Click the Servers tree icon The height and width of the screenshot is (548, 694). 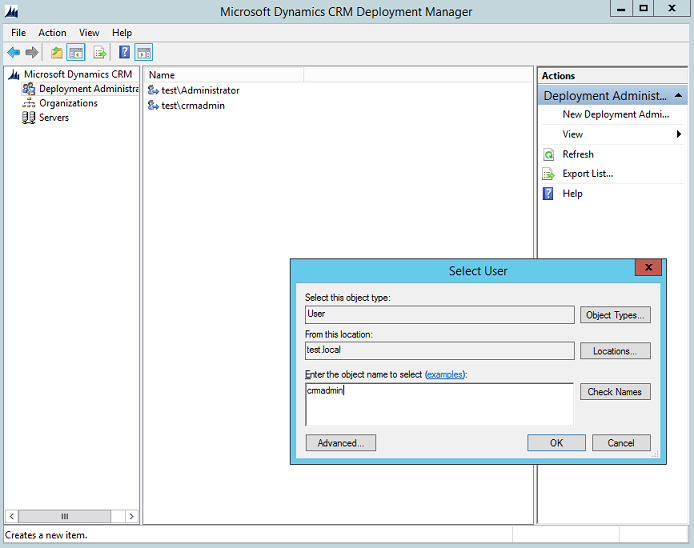(x=29, y=118)
